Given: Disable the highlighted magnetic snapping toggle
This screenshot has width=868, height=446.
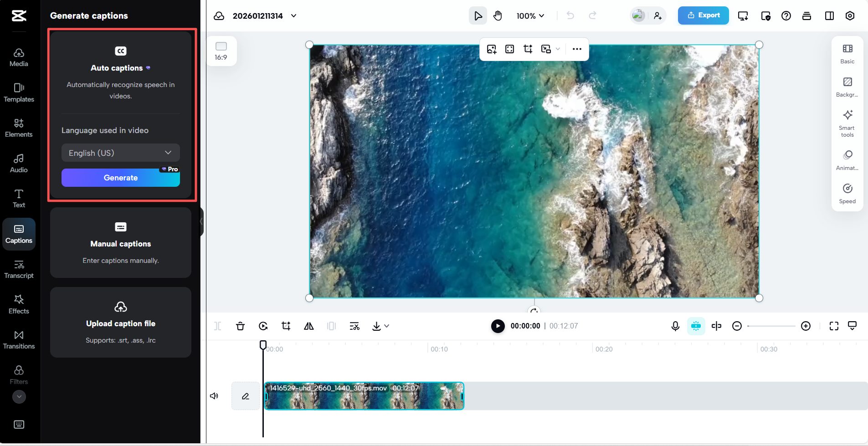Looking at the screenshot, I should [695, 326].
